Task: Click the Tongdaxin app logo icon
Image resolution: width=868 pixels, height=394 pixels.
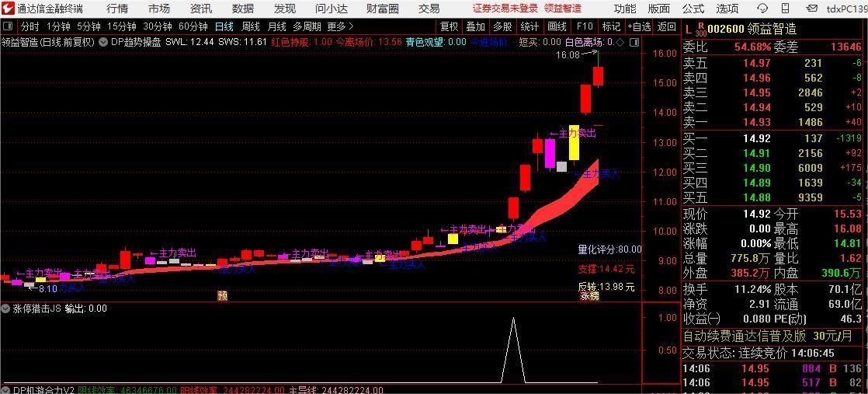Action: point(8,9)
